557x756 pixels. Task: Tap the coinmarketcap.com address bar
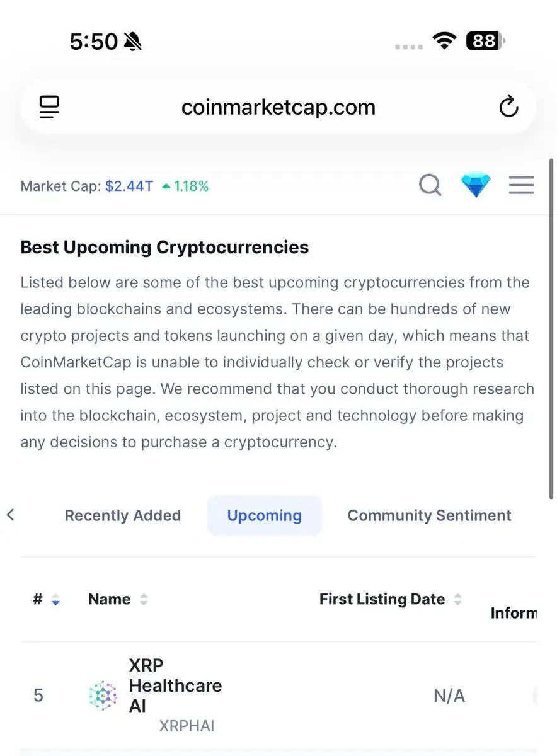[278, 106]
